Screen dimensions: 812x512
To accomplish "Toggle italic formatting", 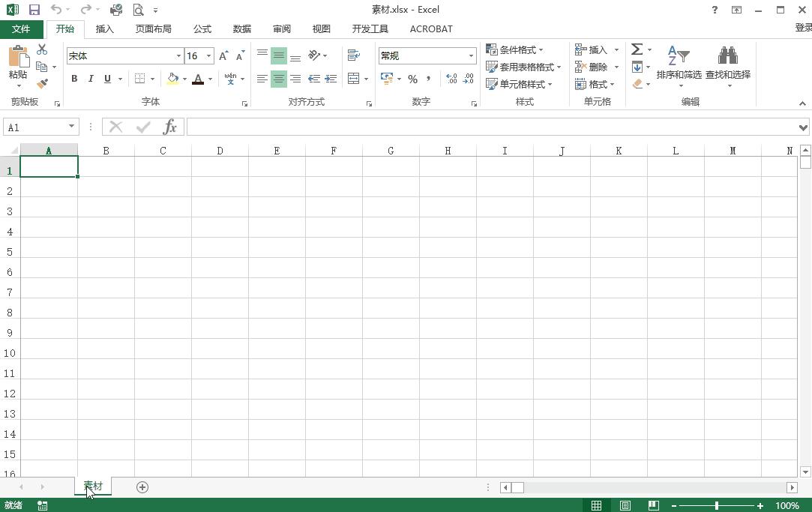I will pos(91,79).
